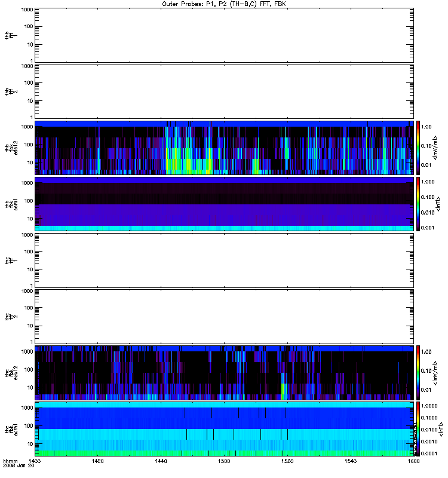The image size is (448, 478).
Task: Click the 100 tick label of thc fff 2 panel
Action: click(x=29, y=308)
